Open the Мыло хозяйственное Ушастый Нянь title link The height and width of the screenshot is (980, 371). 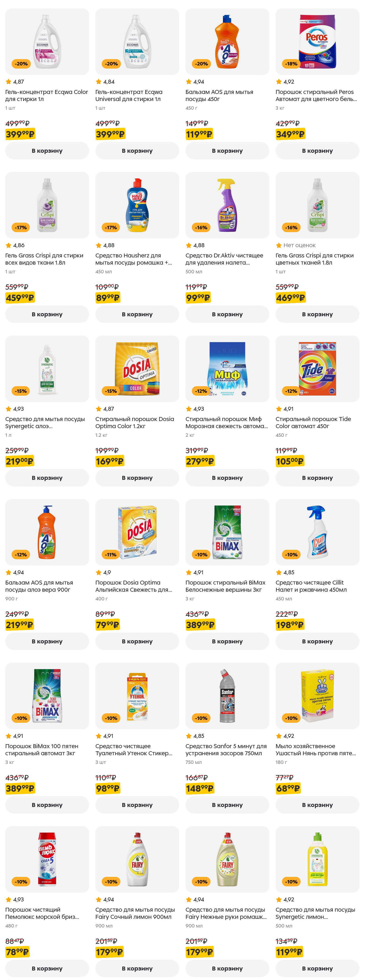pos(315,750)
